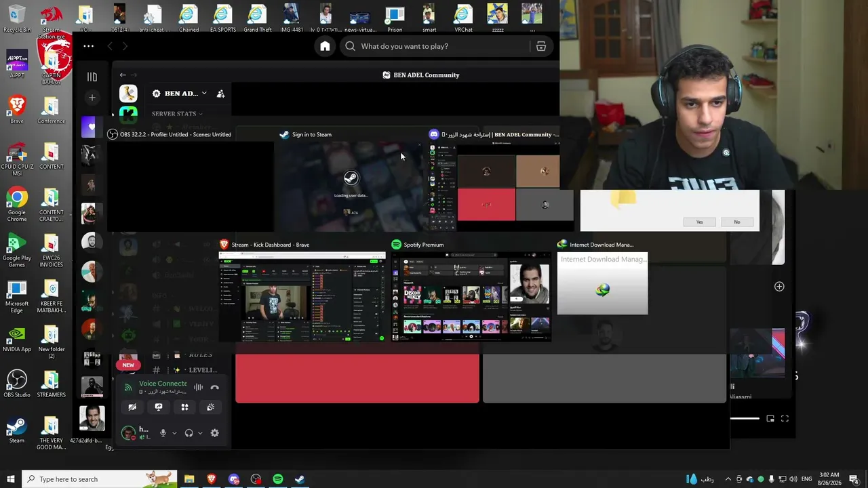Open Discord User Settings gear
Viewport: 868px width, 488px height.
(x=215, y=433)
